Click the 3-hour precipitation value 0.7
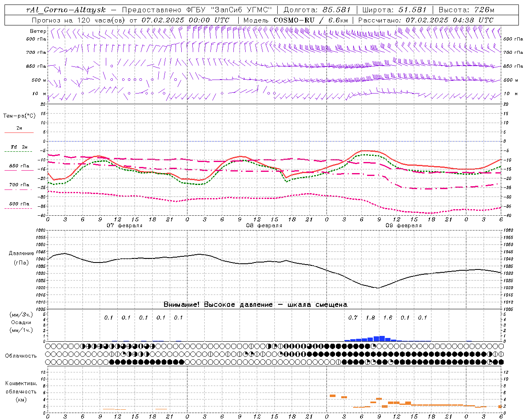The width and height of the screenshot is (525, 420). click(353, 317)
